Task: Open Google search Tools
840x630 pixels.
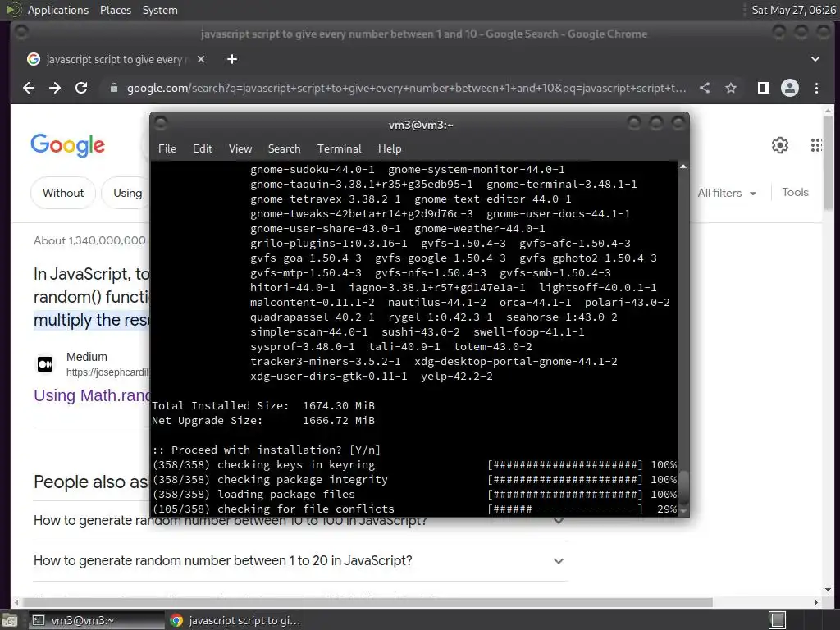Action: point(795,192)
